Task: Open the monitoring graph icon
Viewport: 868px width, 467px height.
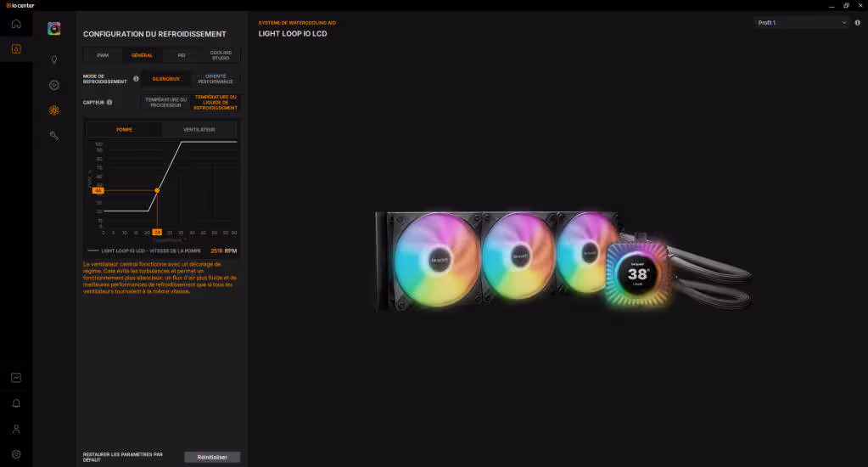Action: click(16, 377)
